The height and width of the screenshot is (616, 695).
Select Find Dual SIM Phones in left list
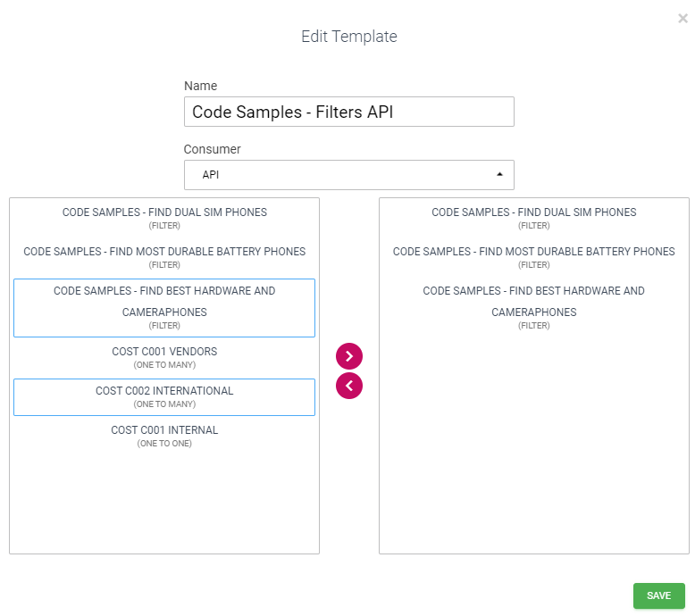click(164, 218)
